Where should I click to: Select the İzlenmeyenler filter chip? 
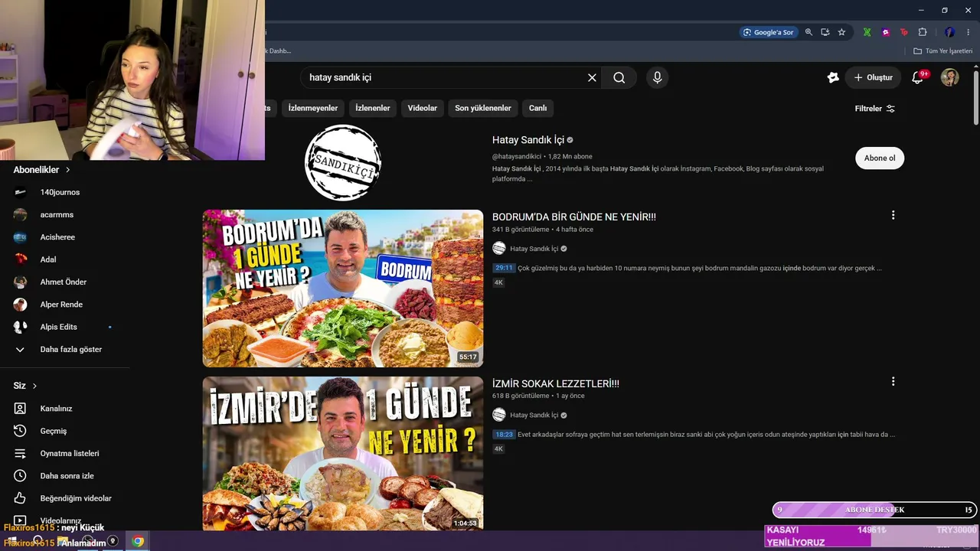[x=312, y=108]
